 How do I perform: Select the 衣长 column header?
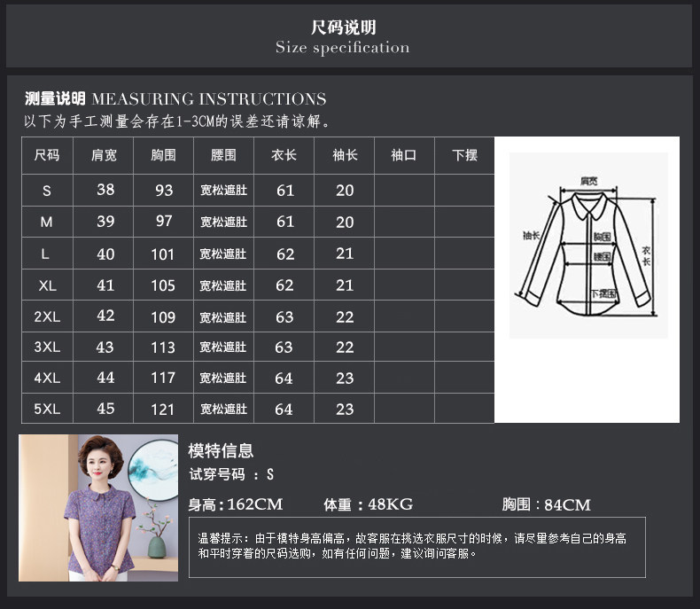coord(284,155)
